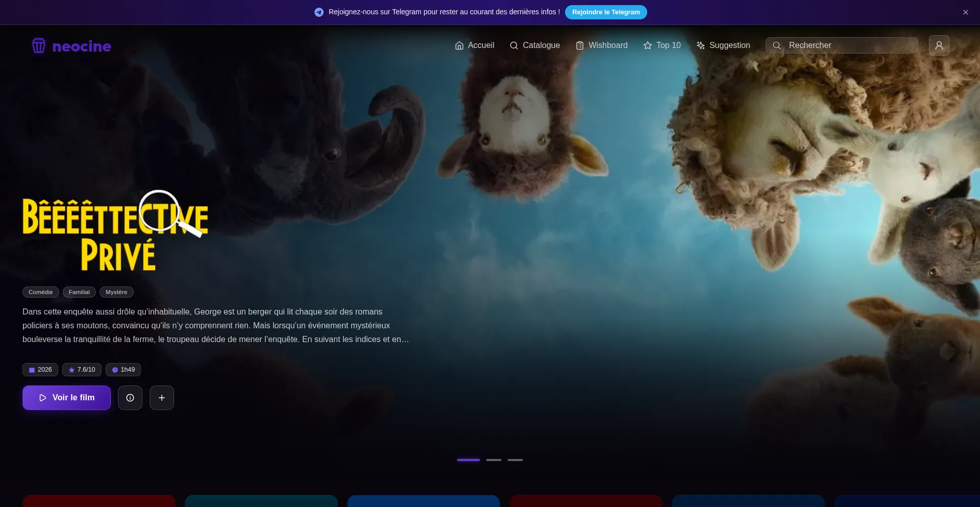The width and height of the screenshot is (980, 507).
Task: Click the Voir le film button
Action: point(66,398)
